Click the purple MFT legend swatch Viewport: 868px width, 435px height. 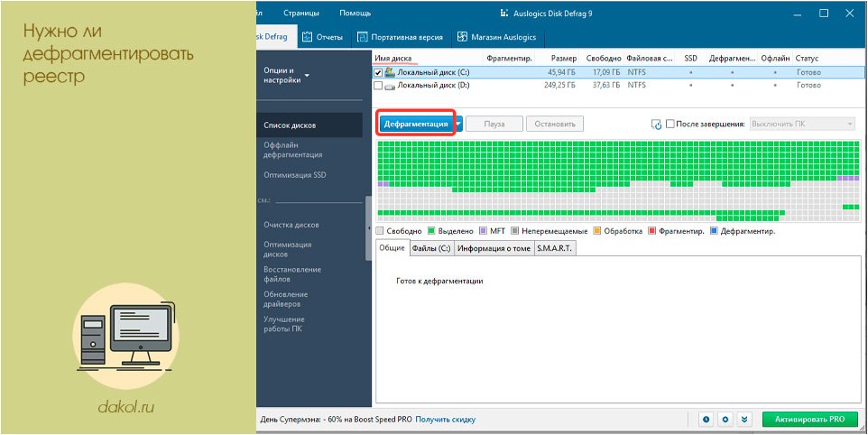[x=483, y=231]
